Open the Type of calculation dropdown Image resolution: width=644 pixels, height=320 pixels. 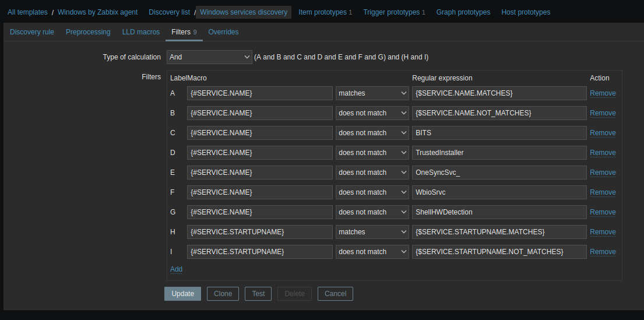(209, 57)
